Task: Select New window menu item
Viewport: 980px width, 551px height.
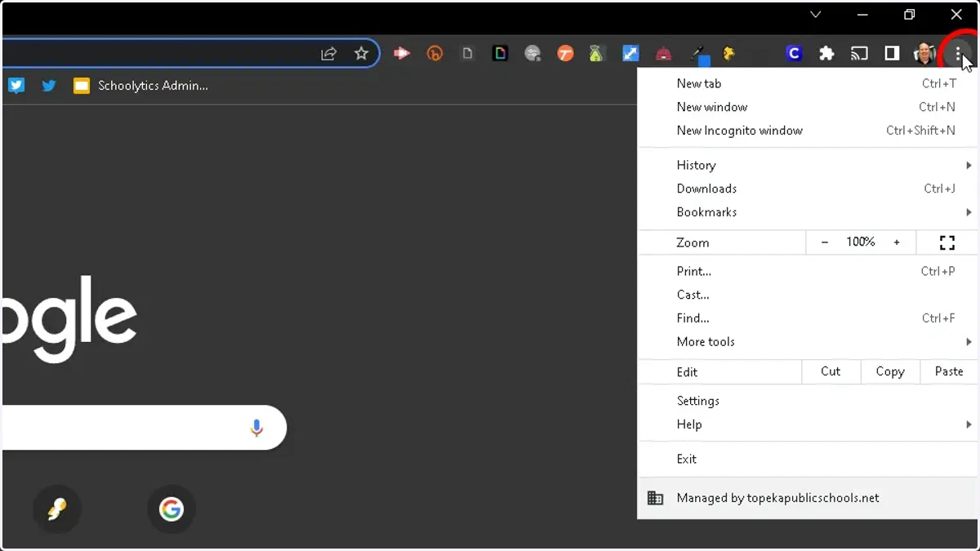Action: point(808,107)
